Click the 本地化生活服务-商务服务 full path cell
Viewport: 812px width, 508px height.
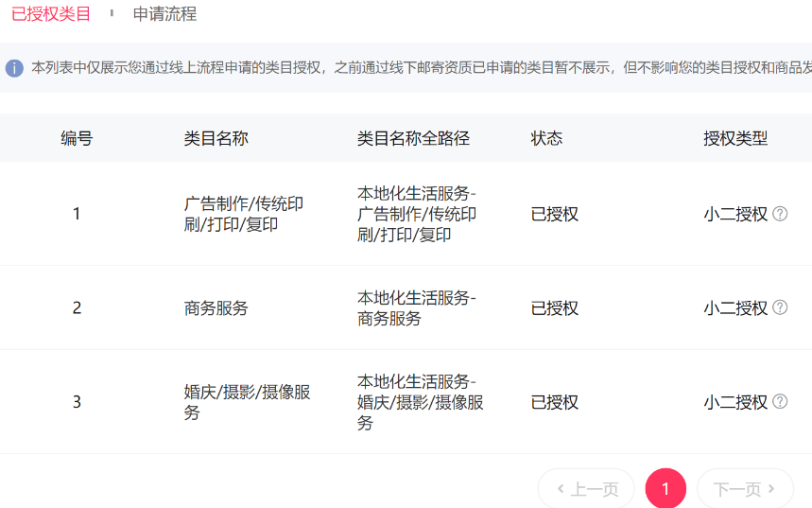[x=416, y=308]
